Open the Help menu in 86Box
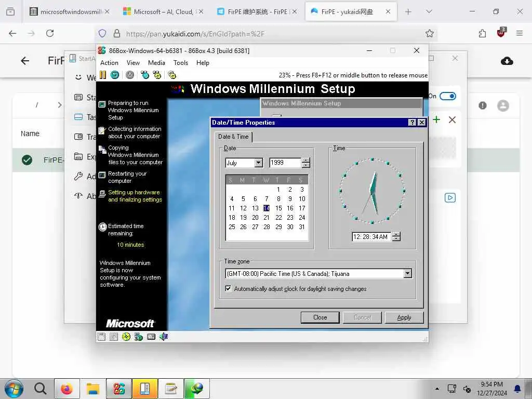The width and height of the screenshot is (532, 399). (203, 63)
